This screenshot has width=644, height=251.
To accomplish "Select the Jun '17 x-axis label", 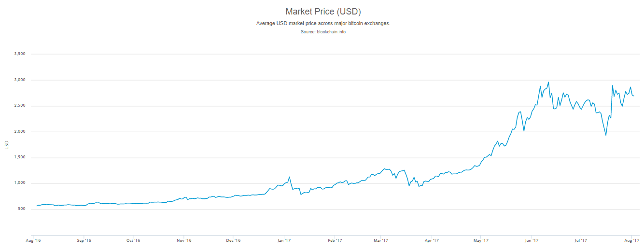I will 531,240.
